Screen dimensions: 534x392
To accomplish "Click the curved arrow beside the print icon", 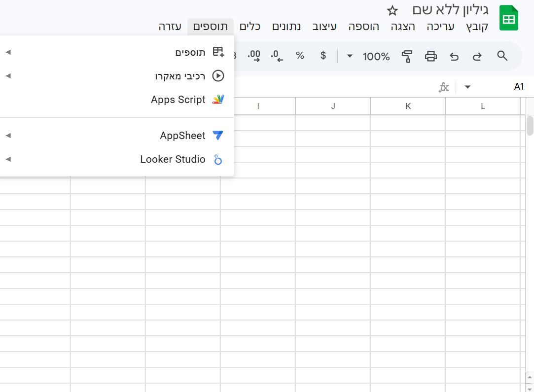I will (454, 56).
